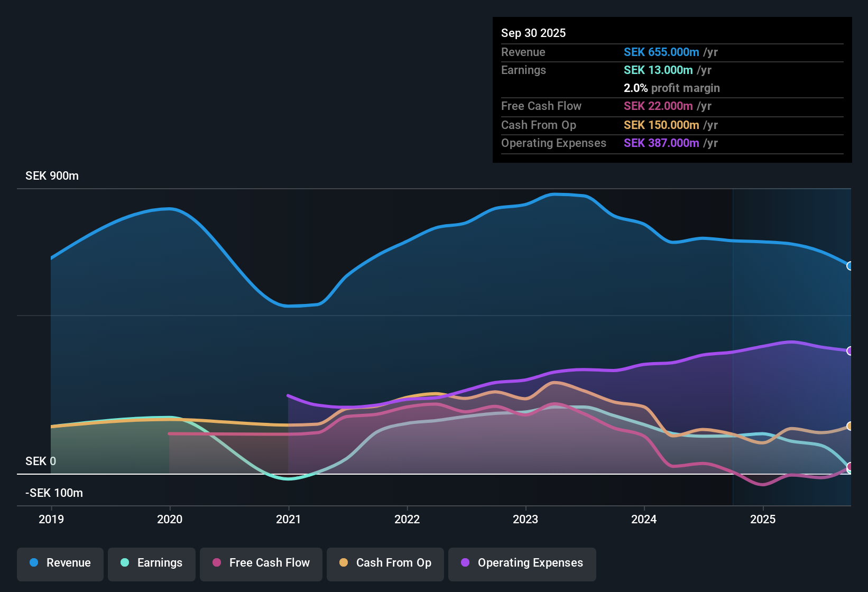Toggle the Earnings series off
This screenshot has width=868, height=592.
point(152,563)
